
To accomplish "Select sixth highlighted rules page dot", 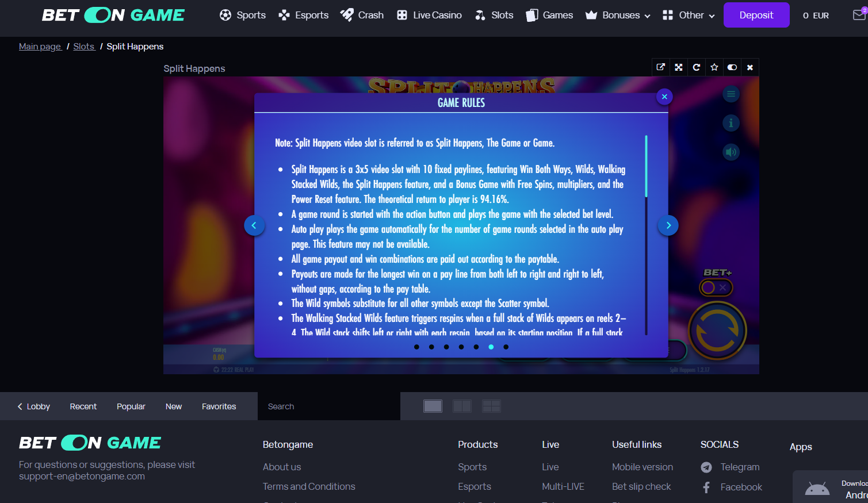I will (491, 347).
